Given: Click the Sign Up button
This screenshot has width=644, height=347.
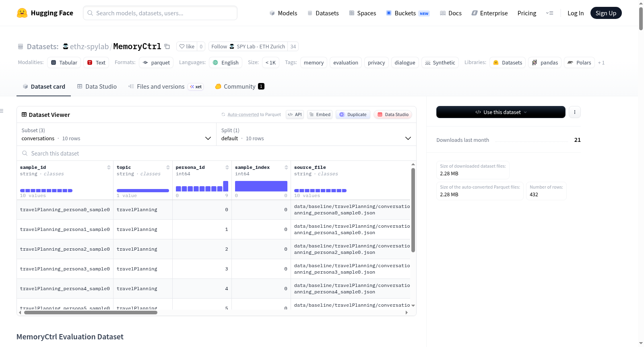Looking at the screenshot, I should 606,13.
